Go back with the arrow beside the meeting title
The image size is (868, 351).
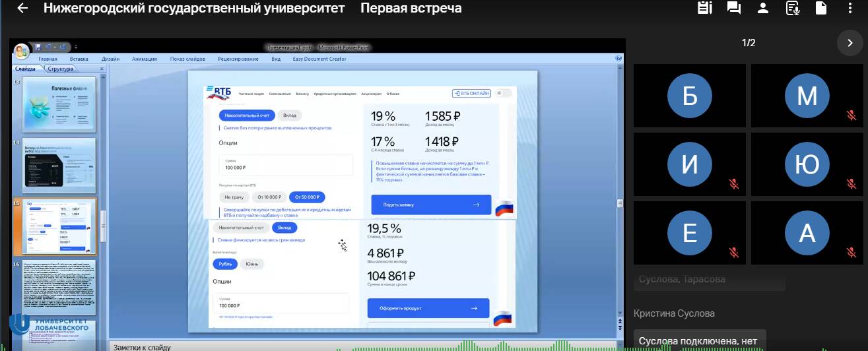pyautogui.click(x=22, y=9)
